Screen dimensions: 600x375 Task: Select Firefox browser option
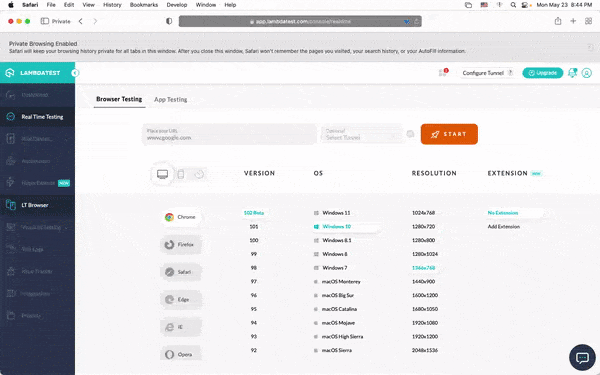[181, 245]
